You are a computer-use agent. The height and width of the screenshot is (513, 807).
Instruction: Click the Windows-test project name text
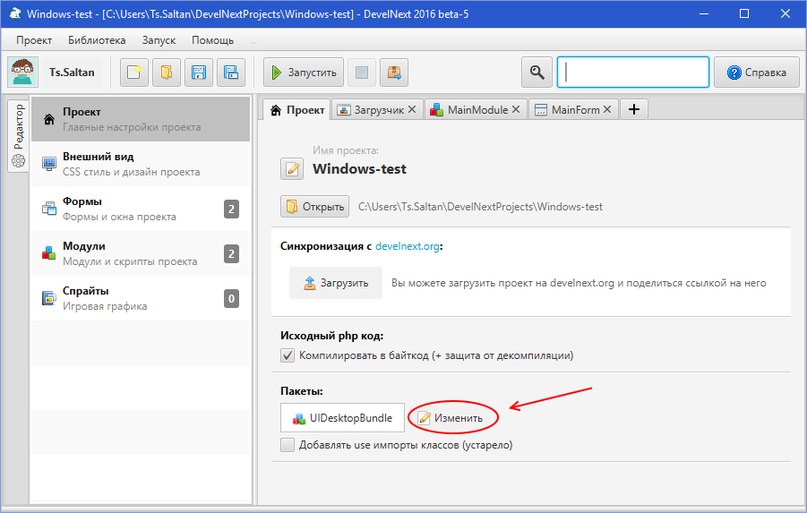[359, 169]
